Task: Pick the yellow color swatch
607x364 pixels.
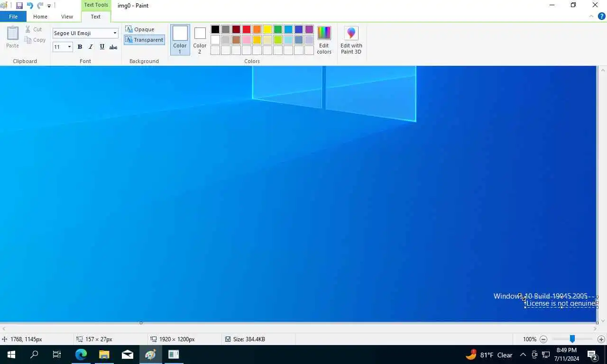Action: click(x=267, y=29)
